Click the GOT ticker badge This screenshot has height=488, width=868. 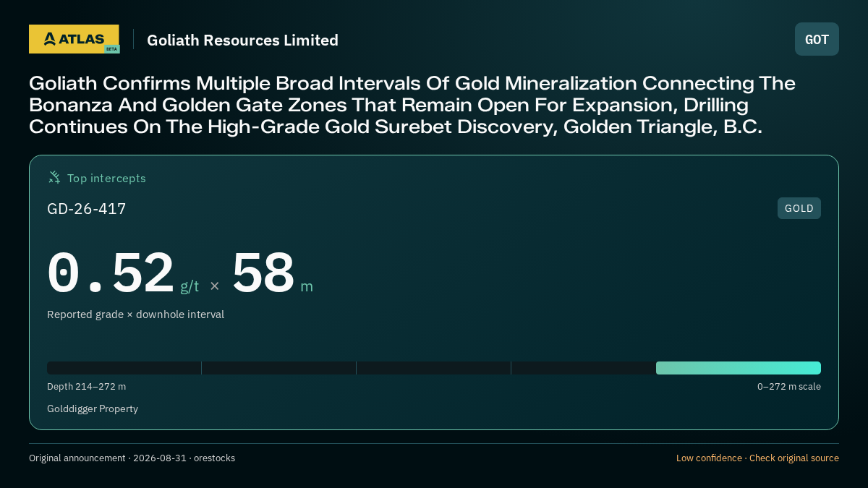pyautogui.click(x=817, y=39)
